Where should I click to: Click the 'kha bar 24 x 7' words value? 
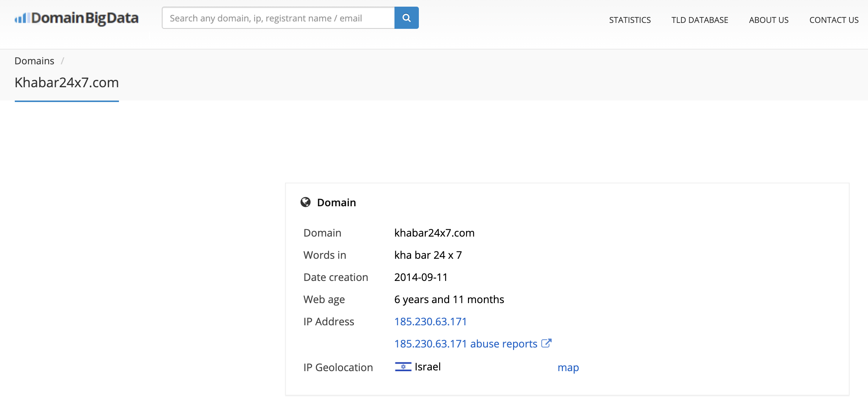click(x=428, y=255)
